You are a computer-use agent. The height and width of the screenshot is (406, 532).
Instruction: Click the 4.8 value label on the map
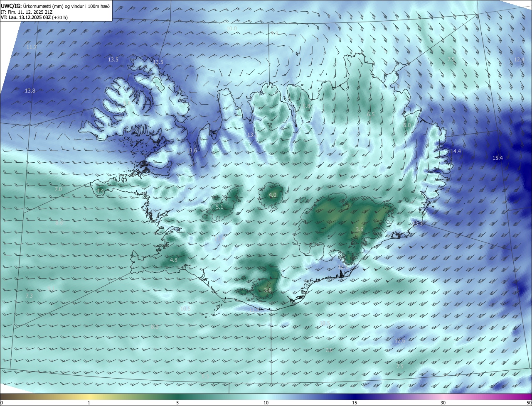(174, 260)
